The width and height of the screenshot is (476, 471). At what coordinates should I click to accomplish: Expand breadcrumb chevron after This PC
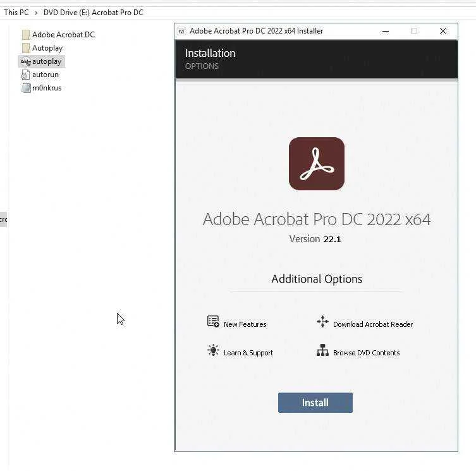pos(36,13)
